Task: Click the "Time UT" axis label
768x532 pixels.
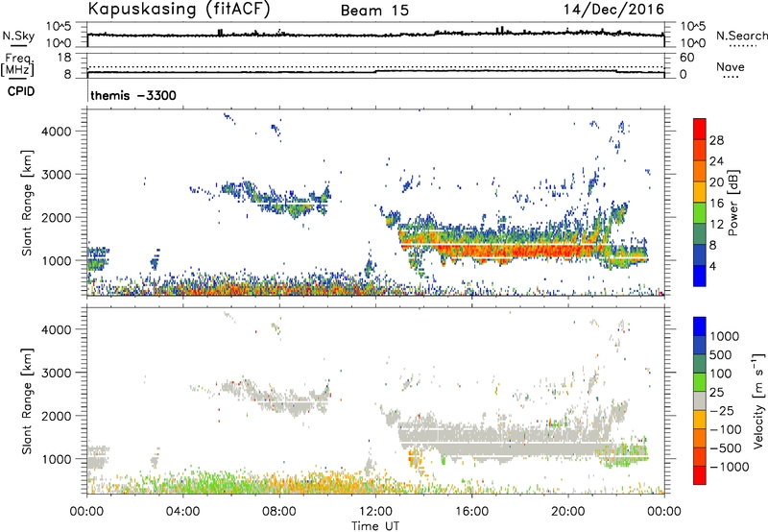Action: coord(375,526)
